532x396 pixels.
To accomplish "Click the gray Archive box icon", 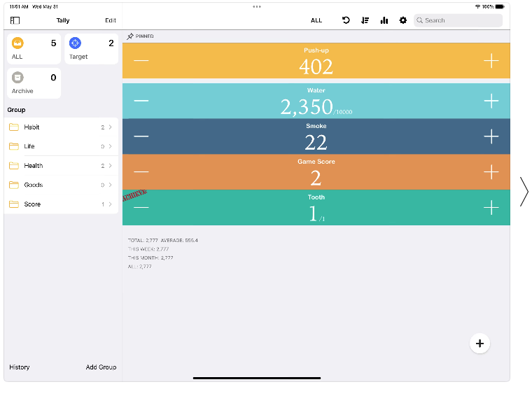I will (17, 78).
